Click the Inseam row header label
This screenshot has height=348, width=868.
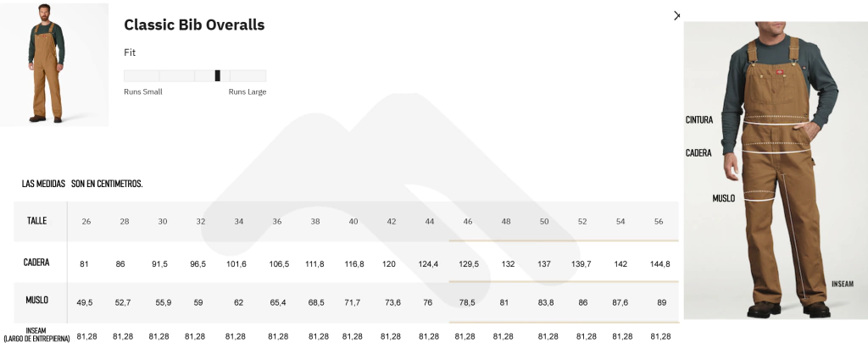[x=36, y=334]
